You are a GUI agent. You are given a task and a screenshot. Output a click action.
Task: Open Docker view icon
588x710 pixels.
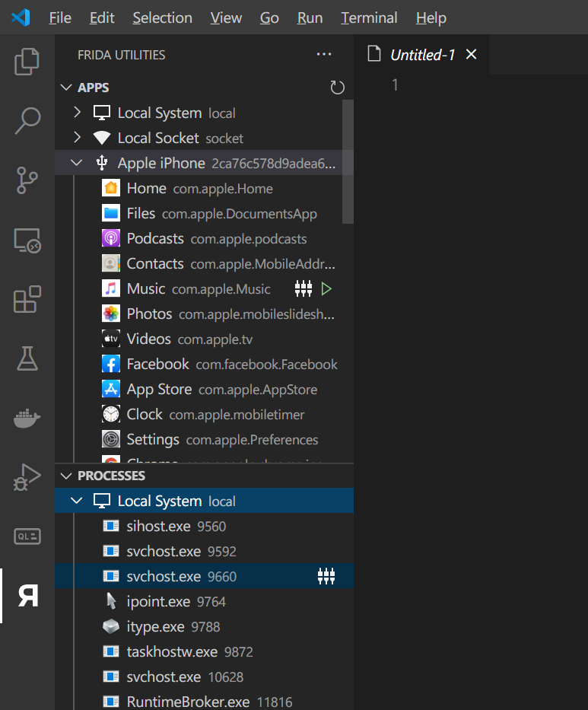27,418
